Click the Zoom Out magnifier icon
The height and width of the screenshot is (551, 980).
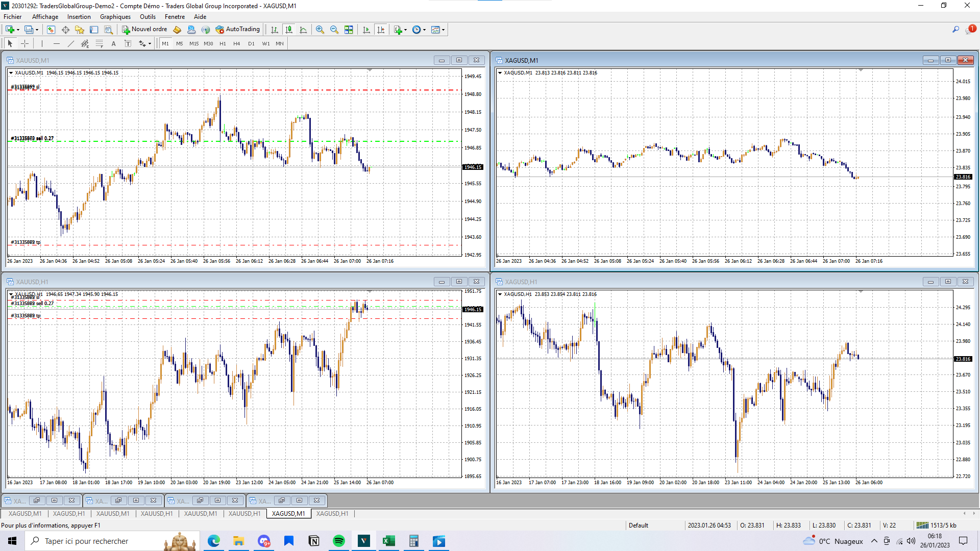pyautogui.click(x=334, y=30)
